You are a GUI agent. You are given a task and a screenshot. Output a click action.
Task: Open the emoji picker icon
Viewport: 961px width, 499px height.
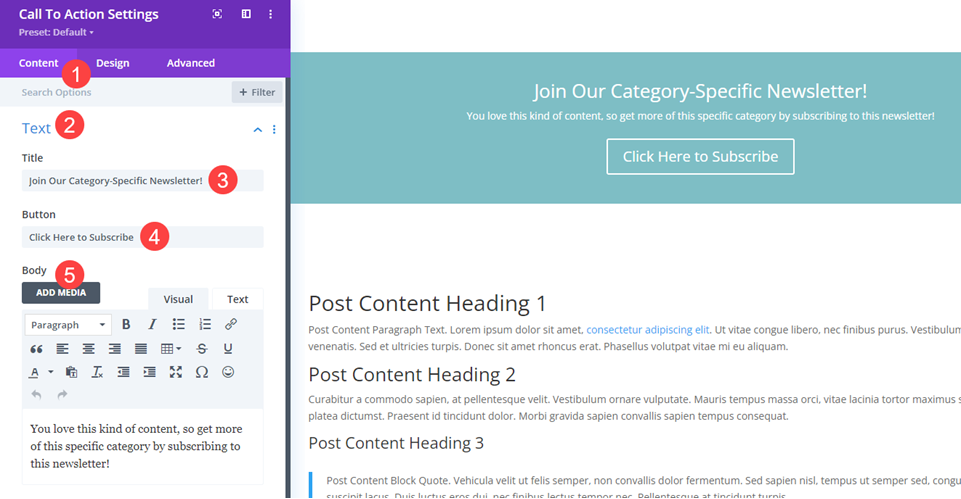(228, 372)
